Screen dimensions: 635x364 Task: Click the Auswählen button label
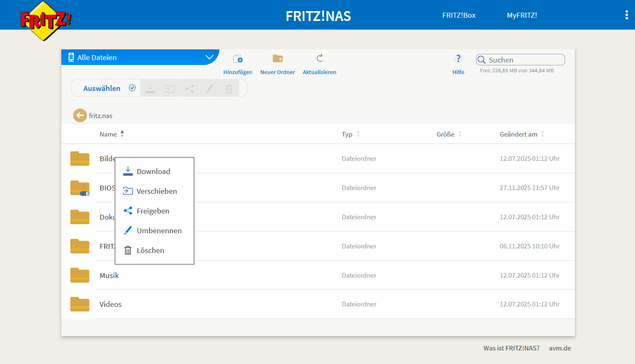102,88
